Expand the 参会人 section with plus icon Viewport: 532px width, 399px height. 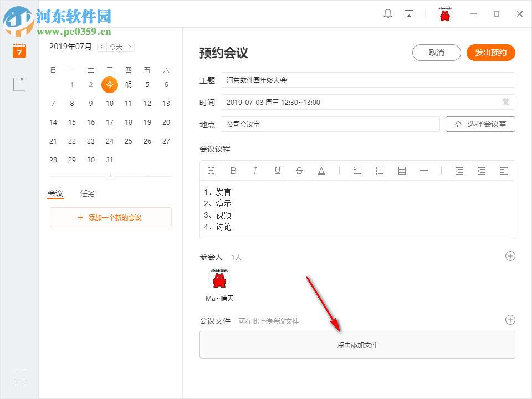click(x=510, y=256)
